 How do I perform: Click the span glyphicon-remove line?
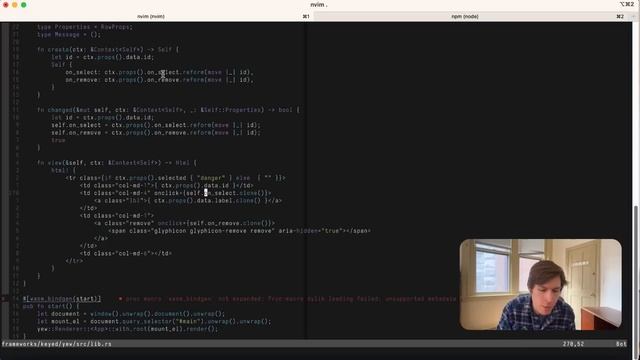(240, 231)
